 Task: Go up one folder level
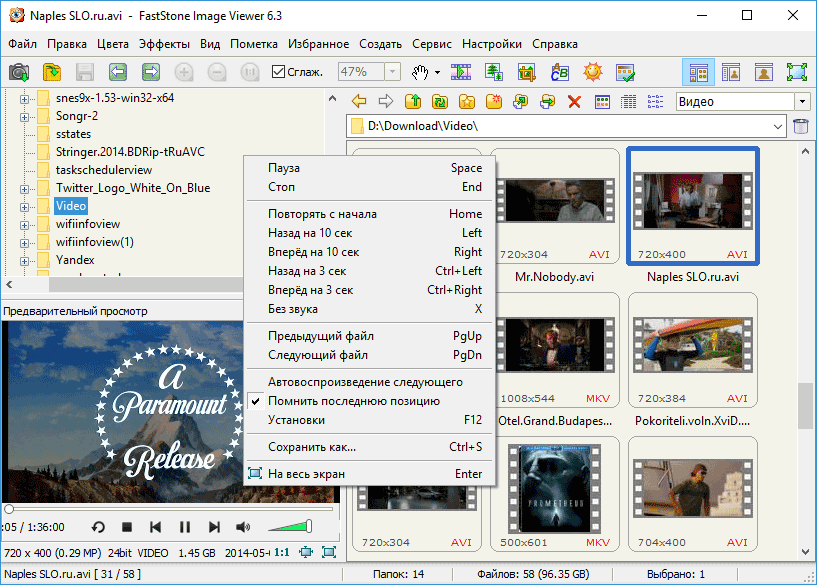click(413, 101)
